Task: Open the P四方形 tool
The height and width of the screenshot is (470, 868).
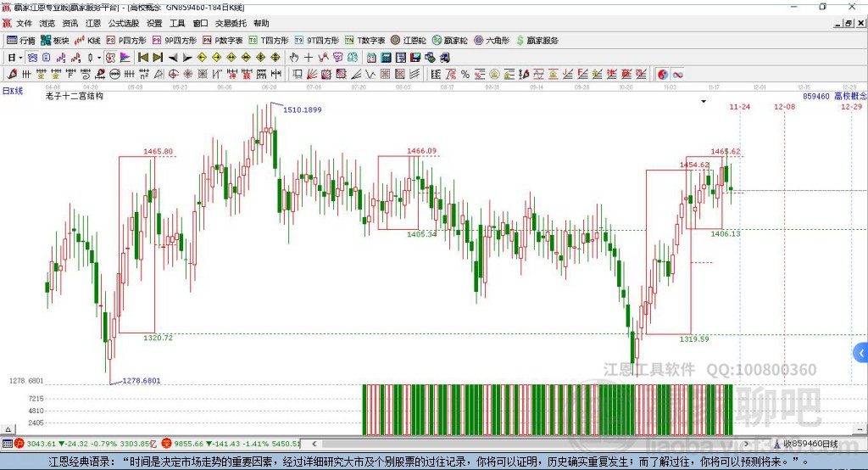Action: click(x=126, y=41)
